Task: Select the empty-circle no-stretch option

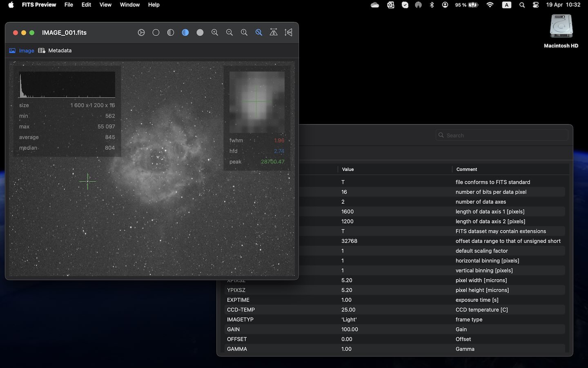Action: (x=156, y=32)
